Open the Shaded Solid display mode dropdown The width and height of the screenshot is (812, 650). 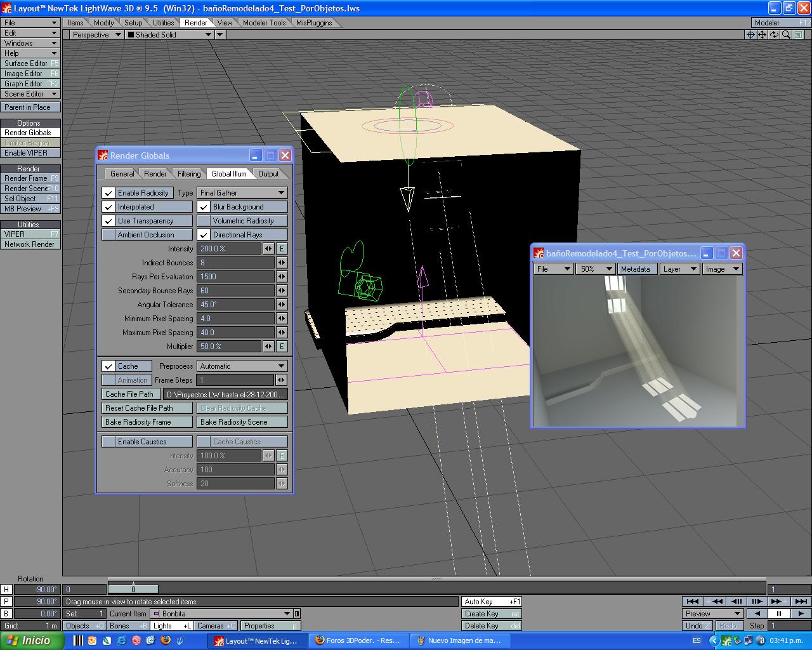coord(170,35)
